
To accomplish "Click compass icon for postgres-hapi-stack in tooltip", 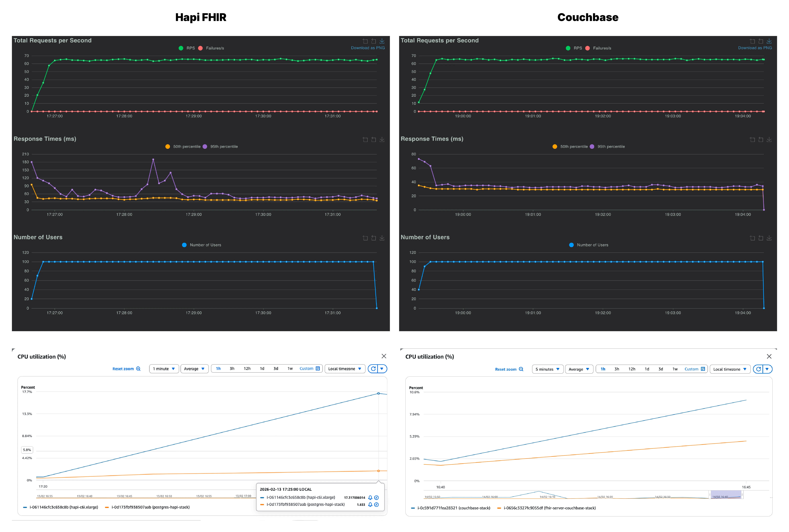I will click(376, 504).
